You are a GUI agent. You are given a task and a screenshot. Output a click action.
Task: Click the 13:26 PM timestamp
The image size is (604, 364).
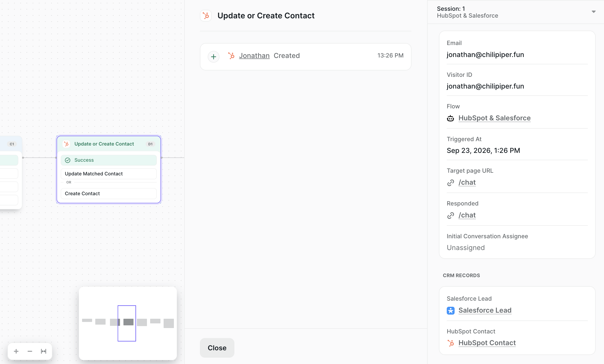390,56
